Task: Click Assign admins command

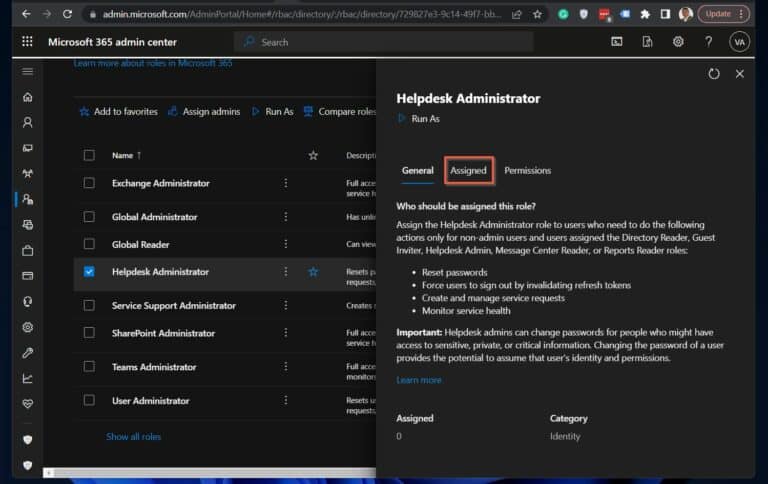Action: click(x=204, y=112)
